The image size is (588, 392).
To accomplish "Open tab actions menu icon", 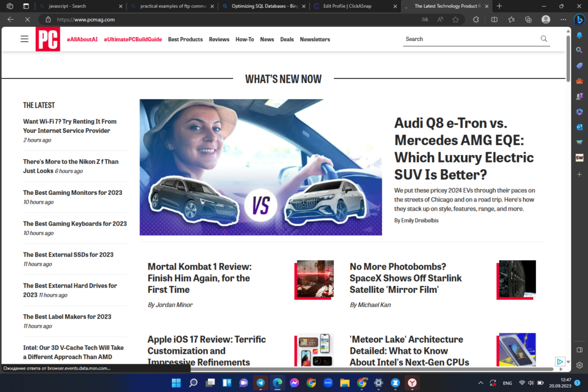I will (x=26, y=6).
